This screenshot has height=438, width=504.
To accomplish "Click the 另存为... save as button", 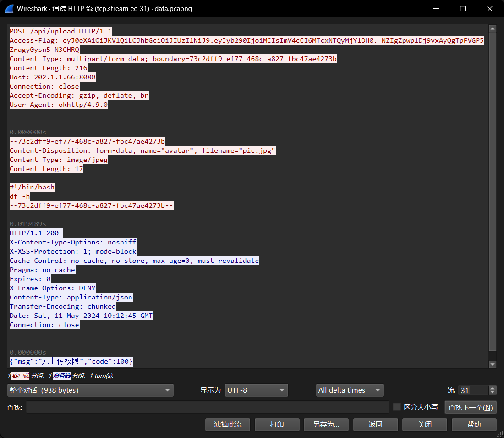I will click(x=326, y=425).
